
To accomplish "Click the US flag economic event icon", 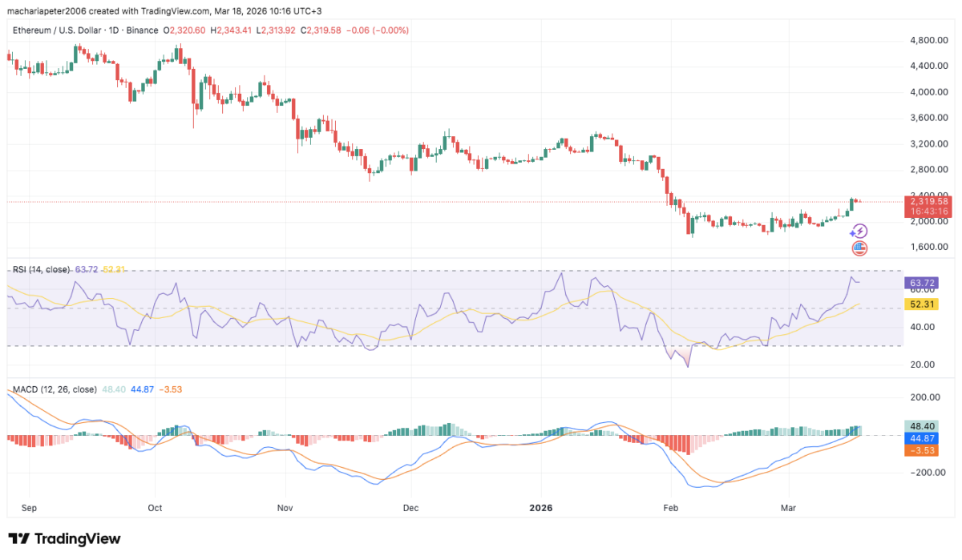I will pos(859,248).
